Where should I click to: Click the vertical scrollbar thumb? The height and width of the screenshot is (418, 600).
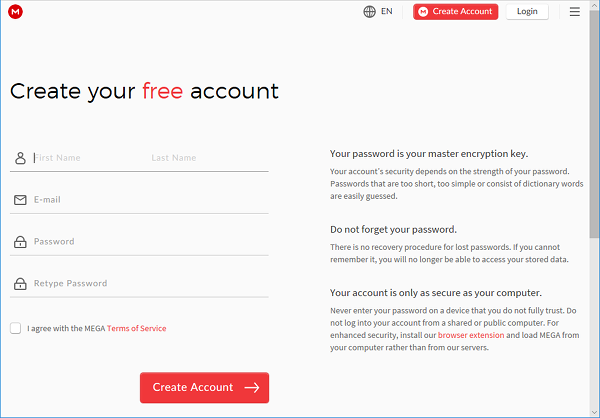[595, 124]
